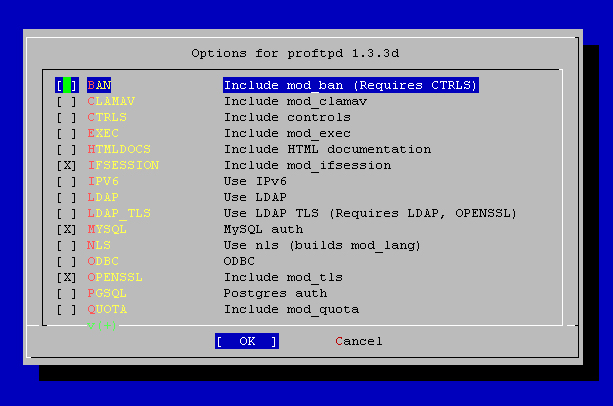Click the ODBC description text
613x406 pixels.
pos(239,261)
